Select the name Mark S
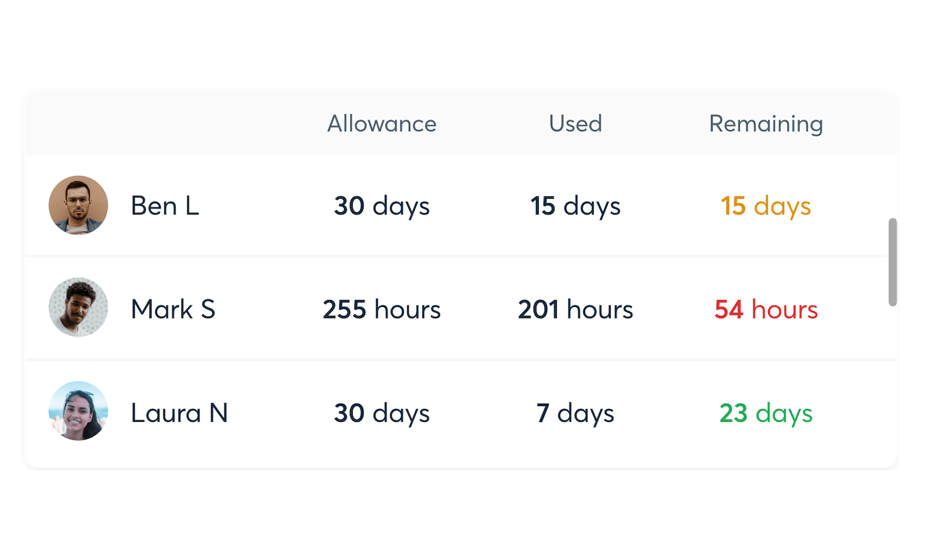 tap(173, 309)
